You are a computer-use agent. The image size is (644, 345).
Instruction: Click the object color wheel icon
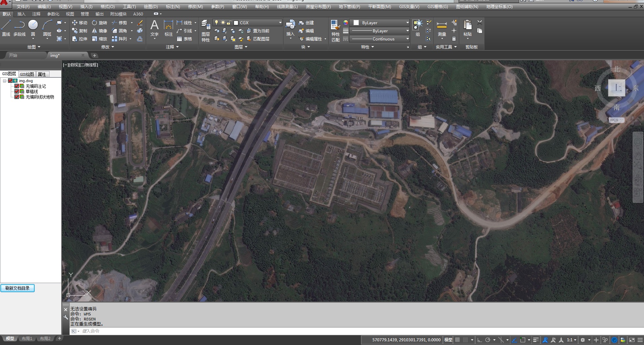pyautogui.click(x=345, y=23)
